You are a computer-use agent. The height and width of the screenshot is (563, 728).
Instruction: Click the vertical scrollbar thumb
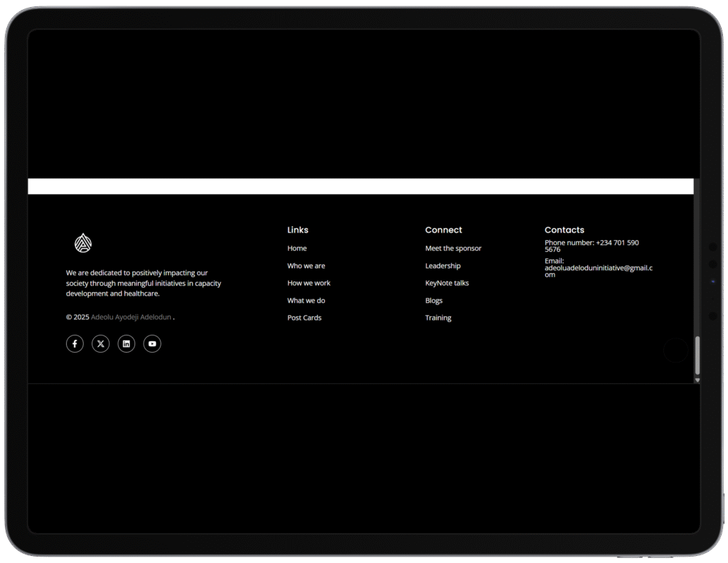point(697,355)
